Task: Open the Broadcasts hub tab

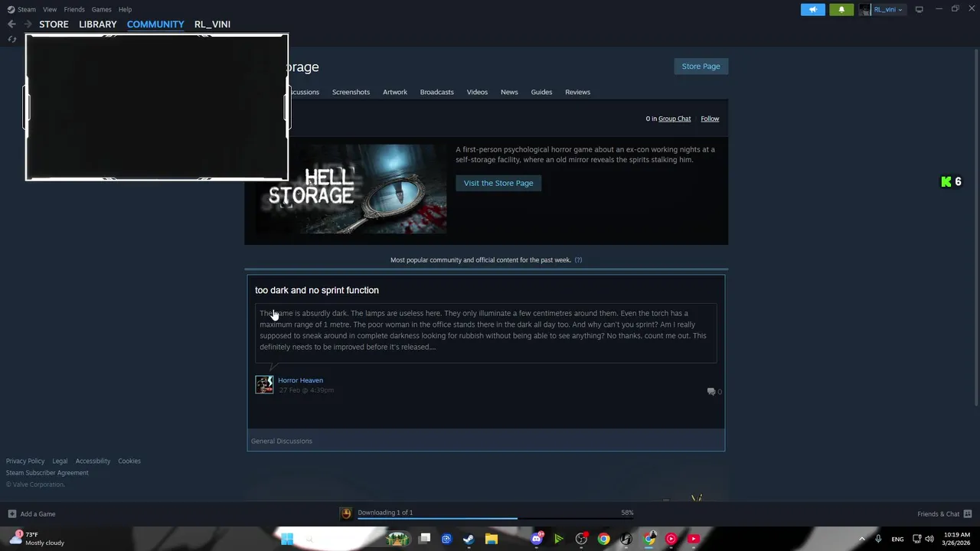Action: click(x=436, y=92)
